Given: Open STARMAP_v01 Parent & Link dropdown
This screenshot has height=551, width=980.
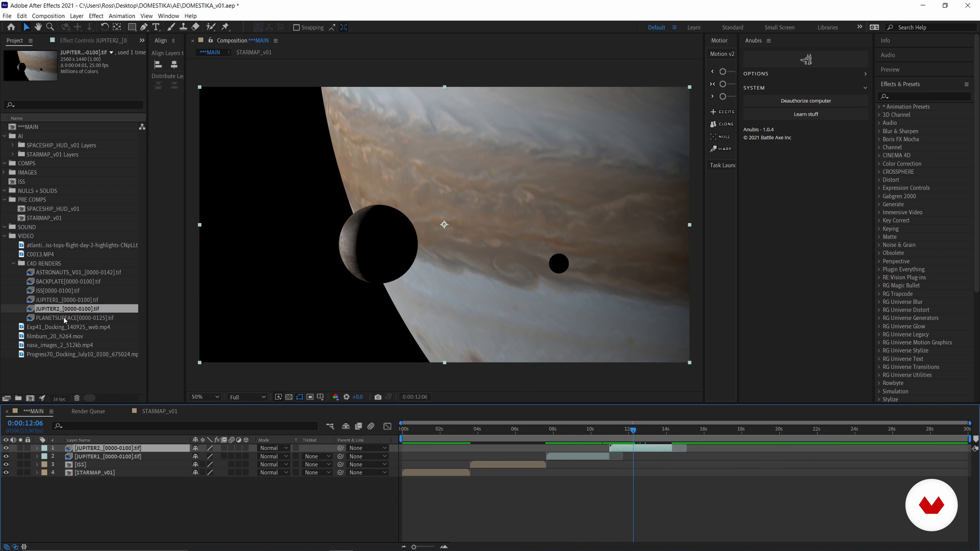Looking at the screenshot, I should pos(367,472).
